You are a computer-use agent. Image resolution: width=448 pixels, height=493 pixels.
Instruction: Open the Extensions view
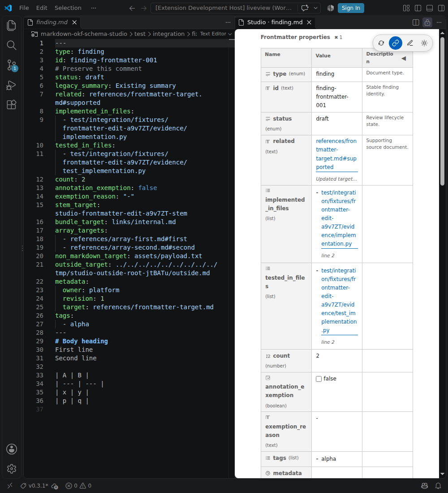click(x=11, y=105)
